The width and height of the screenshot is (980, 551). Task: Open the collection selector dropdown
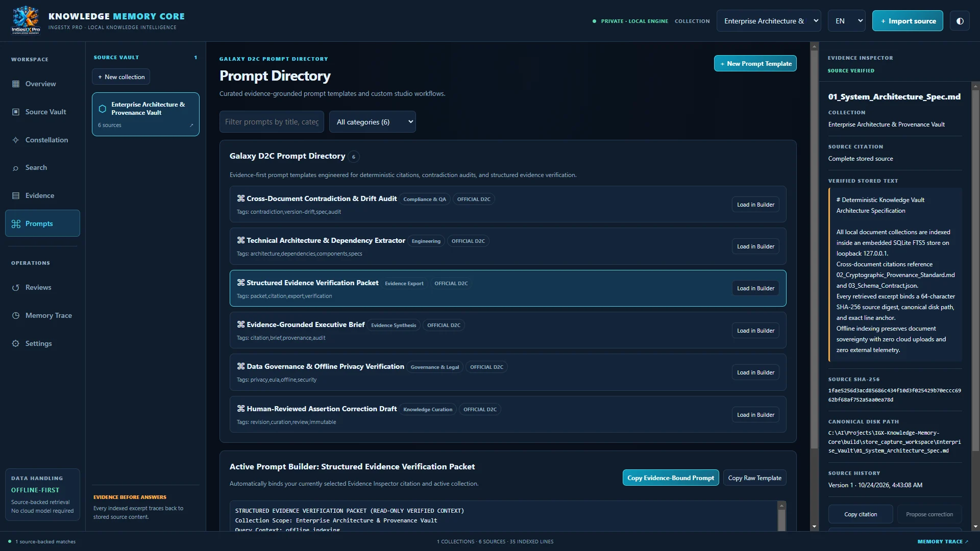[769, 21]
